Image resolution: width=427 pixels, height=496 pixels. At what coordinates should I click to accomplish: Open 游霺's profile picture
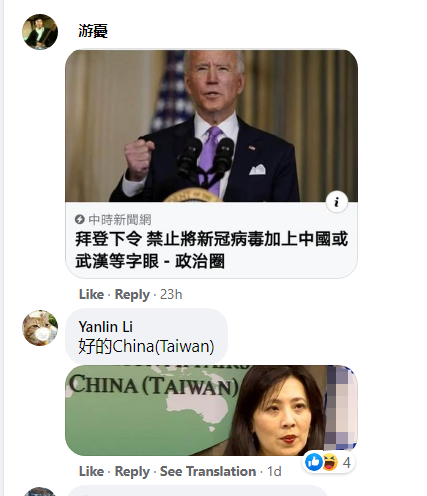click(x=40, y=32)
